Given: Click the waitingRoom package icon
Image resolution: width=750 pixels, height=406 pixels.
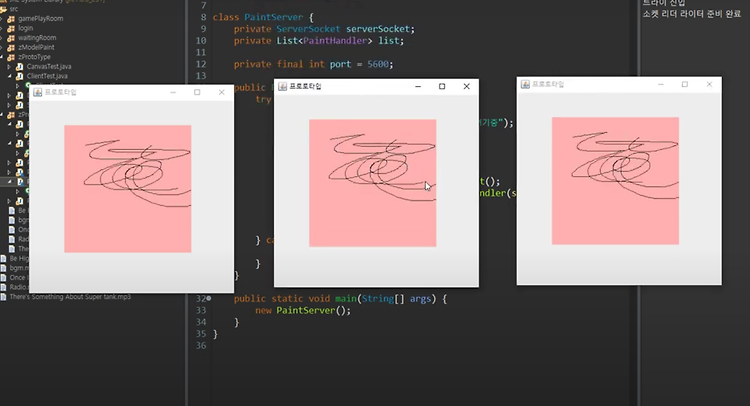Looking at the screenshot, I should [x=11, y=38].
